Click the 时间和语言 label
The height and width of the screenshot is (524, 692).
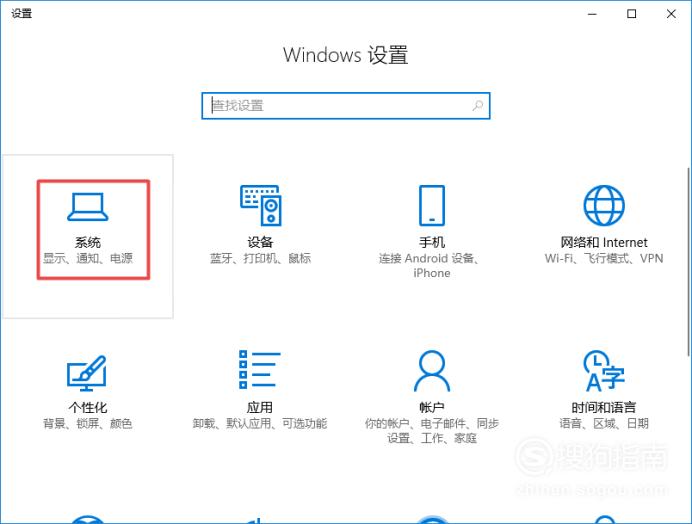(604, 407)
